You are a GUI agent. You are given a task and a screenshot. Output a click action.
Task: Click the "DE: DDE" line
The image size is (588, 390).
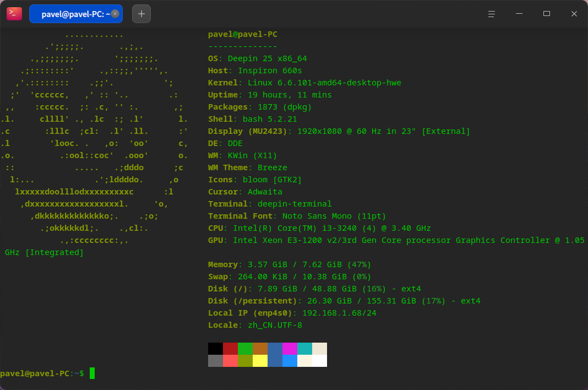225,143
